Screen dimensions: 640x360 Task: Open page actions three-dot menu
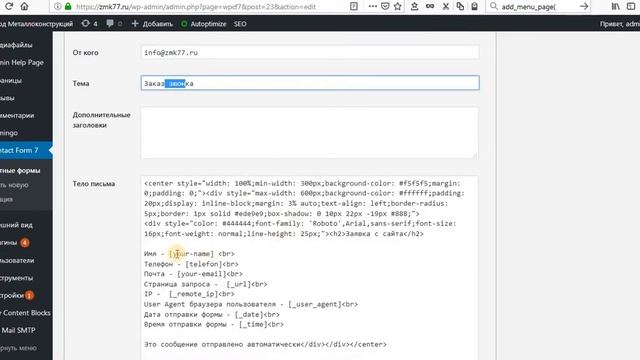[x=372, y=6]
